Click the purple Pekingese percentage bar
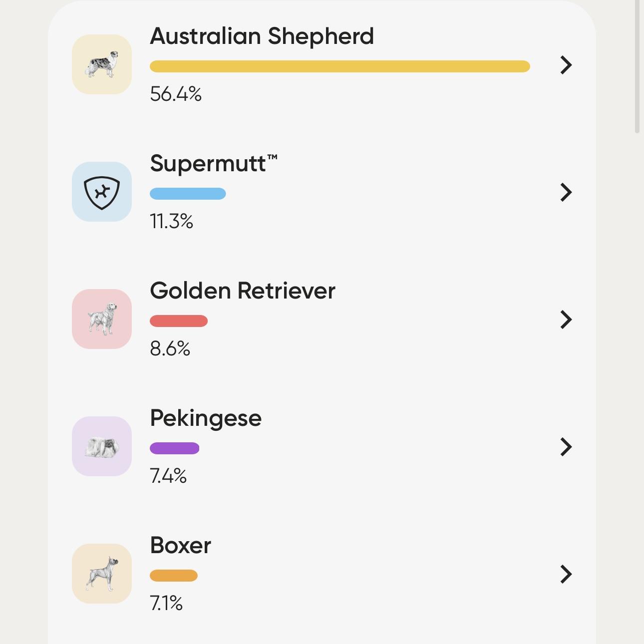This screenshot has height=644, width=644. tap(175, 448)
